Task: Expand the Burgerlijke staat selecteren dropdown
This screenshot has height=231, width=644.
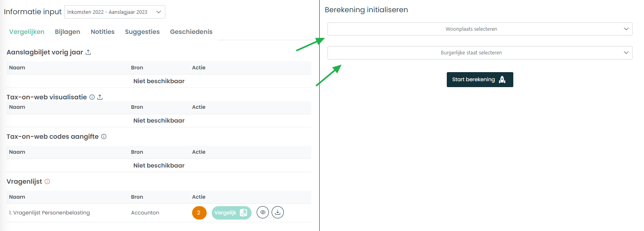Action: (480, 52)
